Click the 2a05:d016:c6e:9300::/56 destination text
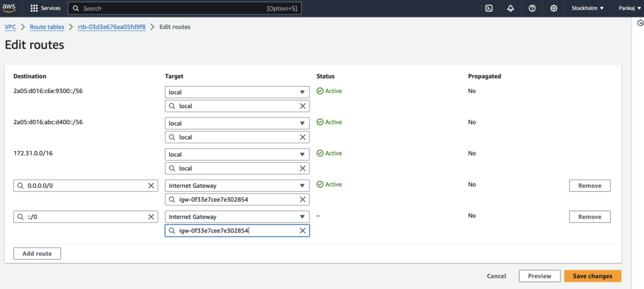This screenshot has height=289, width=644. [x=48, y=90]
